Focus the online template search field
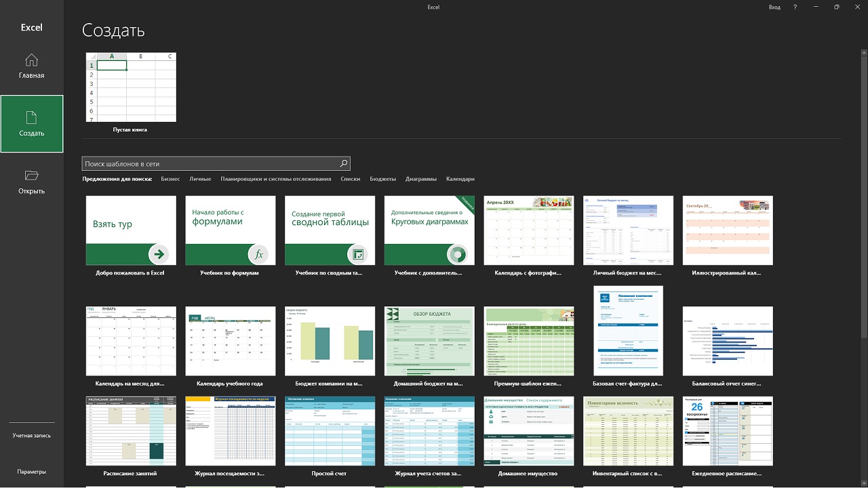 210,163
